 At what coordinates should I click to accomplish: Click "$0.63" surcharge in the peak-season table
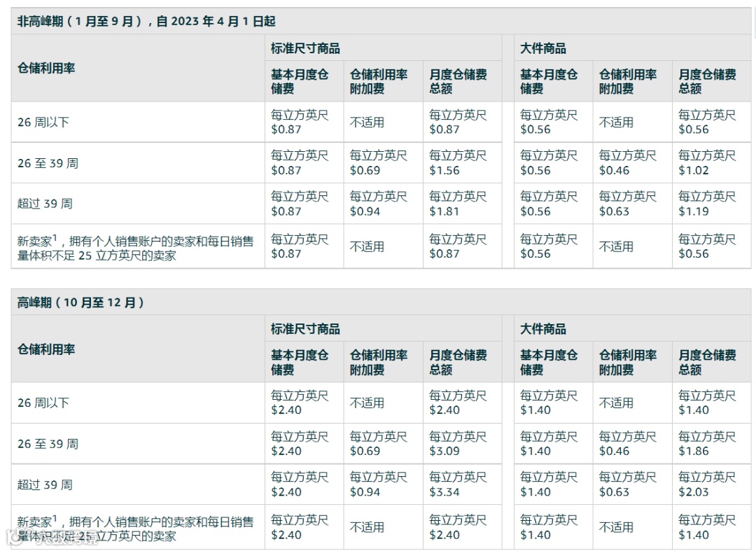point(615,492)
